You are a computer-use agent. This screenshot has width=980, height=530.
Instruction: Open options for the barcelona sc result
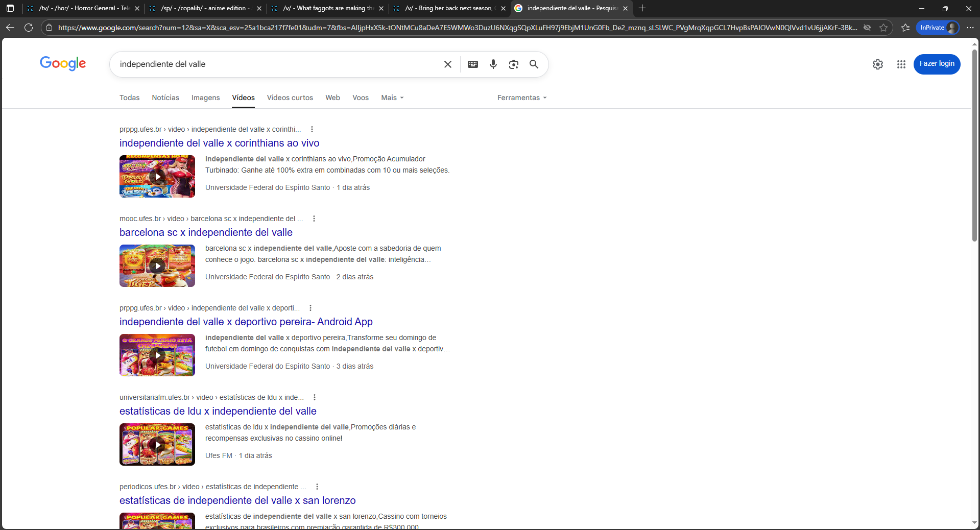(x=314, y=219)
